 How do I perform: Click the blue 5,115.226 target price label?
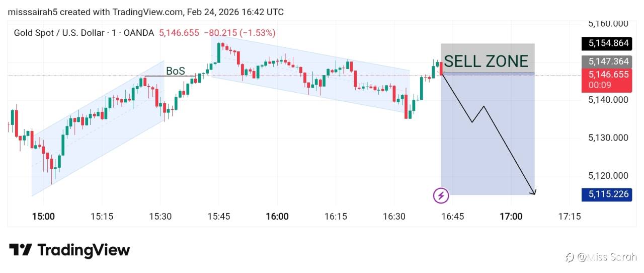pos(606,194)
